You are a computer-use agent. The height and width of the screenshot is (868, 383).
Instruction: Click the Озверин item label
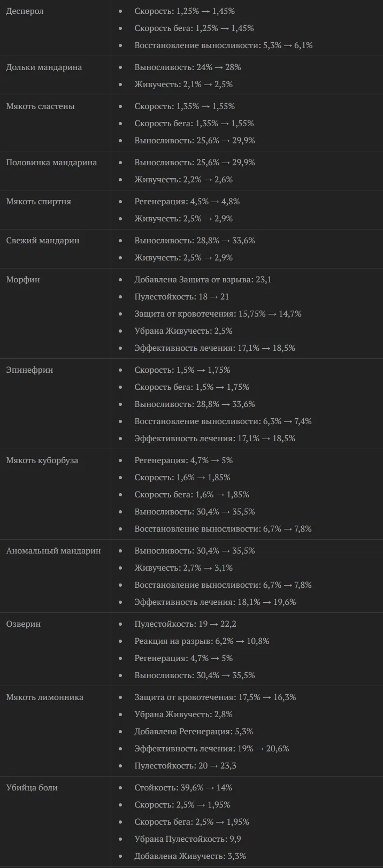[24, 624]
